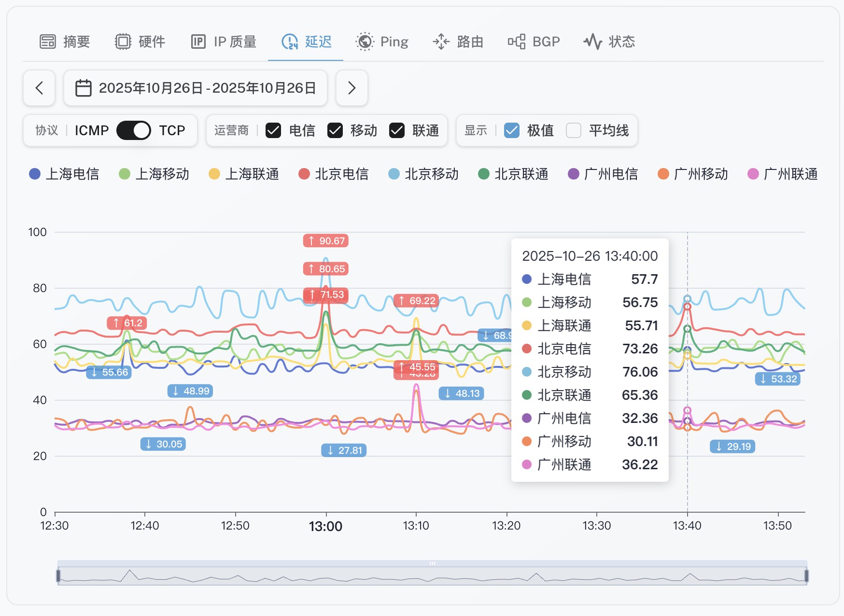Click the Routing (路由) arrows icon
The image size is (844, 616).
pos(441,42)
